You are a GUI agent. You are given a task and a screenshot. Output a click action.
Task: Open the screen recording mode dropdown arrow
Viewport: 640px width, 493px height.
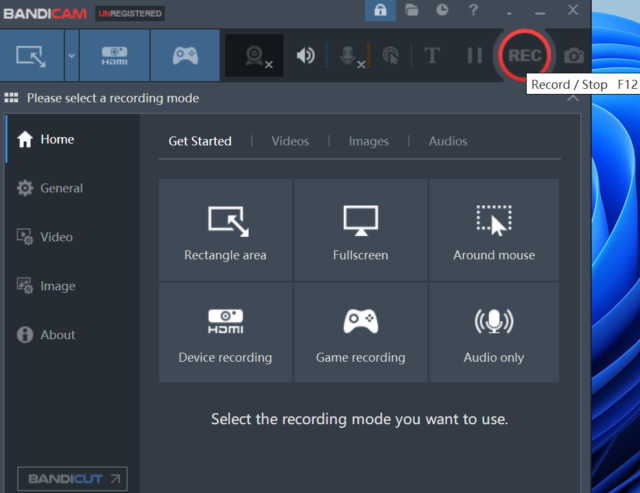point(71,56)
